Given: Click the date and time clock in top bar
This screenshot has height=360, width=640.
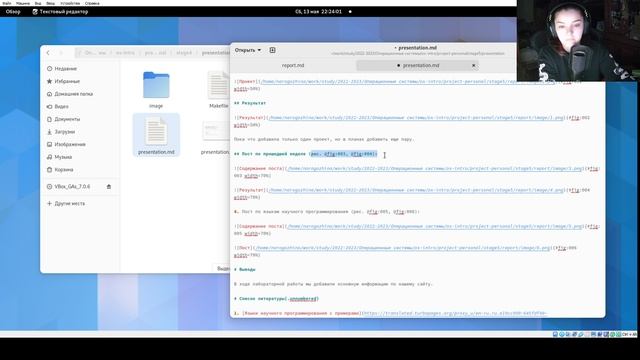Looking at the screenshot, I should coord(318,12).
